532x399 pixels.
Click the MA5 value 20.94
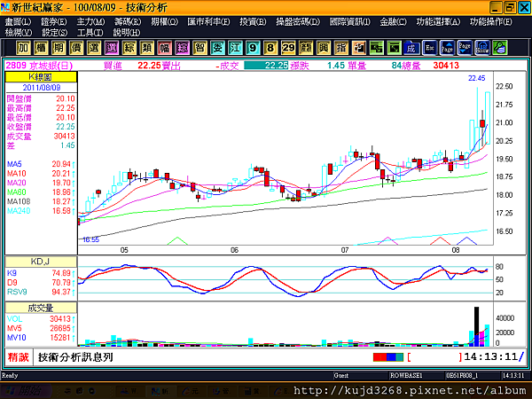(60, 164)
